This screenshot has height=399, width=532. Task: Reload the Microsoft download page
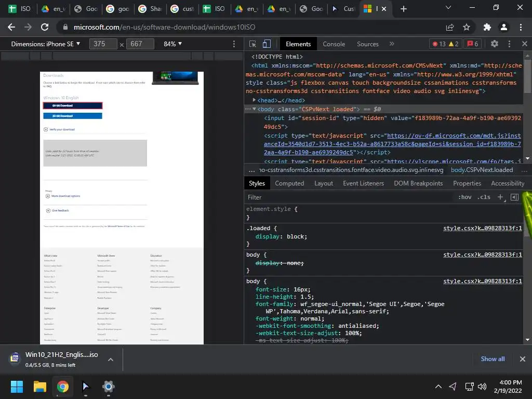tap(45, 27)
